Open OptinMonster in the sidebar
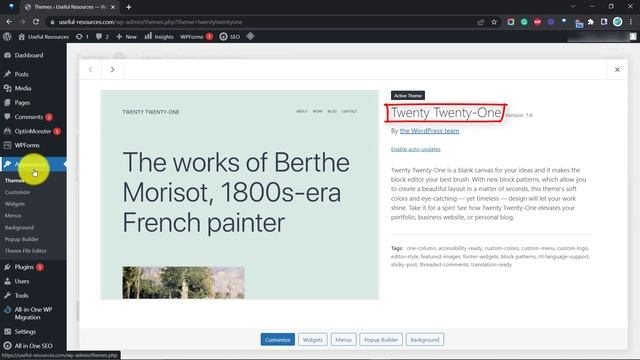 click(x=33, y=131)
